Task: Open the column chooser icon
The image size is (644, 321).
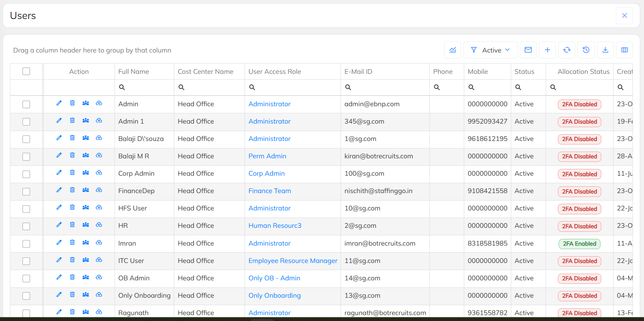Action: click(x=624, y=50)
